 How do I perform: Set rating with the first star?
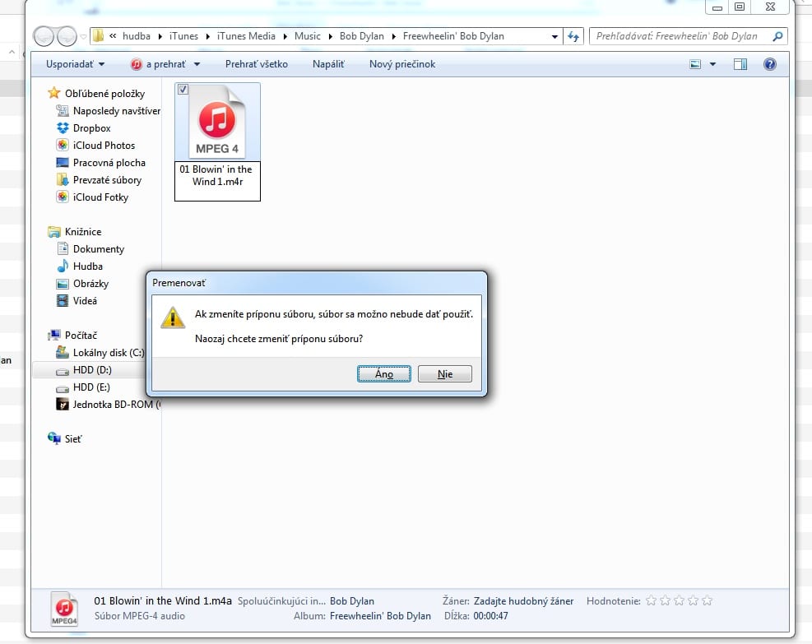point(651,600)
